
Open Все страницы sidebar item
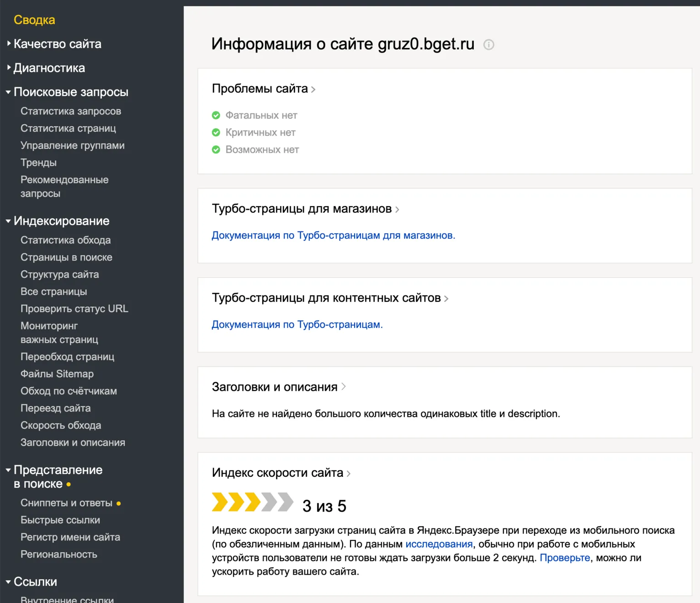(x=54, y=292)
